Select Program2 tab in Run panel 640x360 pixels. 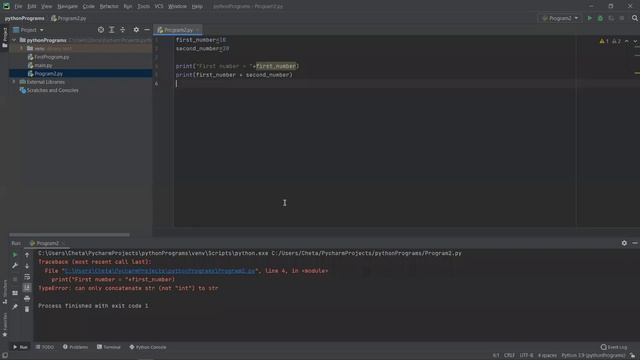[x=47, y=243]
